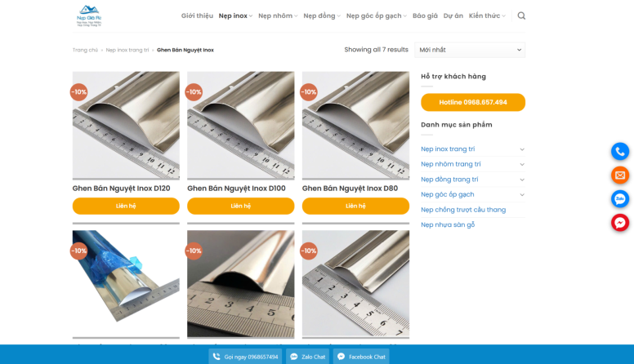The height and width of the screenshot is (364, 634).
Task: Open the Mới nhất sorting dropdown
Action: click(x=470, y=50)
